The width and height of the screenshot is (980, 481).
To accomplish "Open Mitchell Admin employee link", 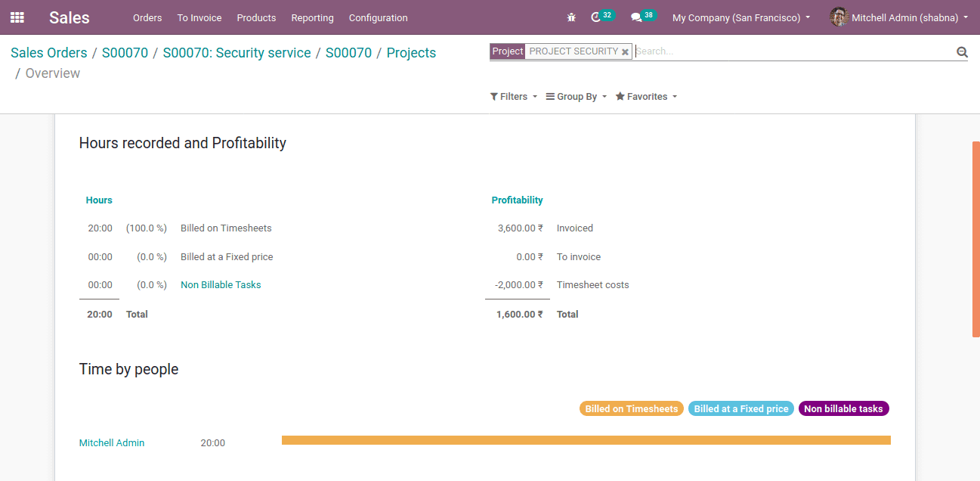I will 112,443.
